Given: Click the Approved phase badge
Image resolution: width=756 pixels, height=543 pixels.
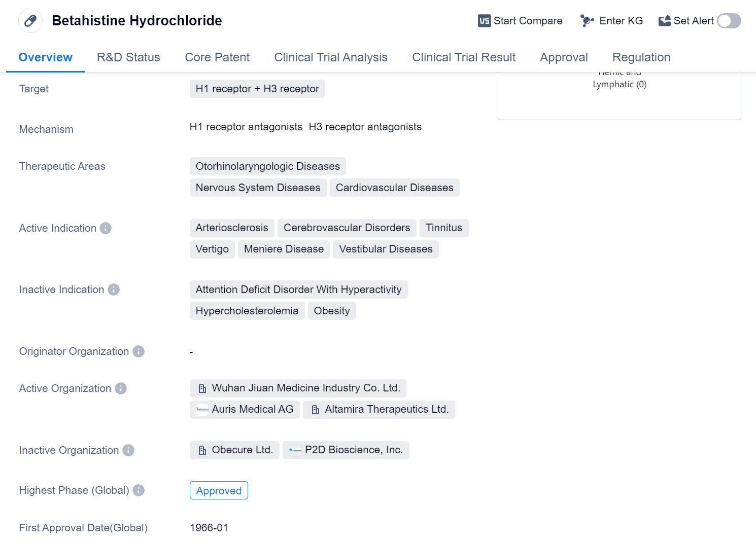Looking at the screenshot, I should click(219, 490).
